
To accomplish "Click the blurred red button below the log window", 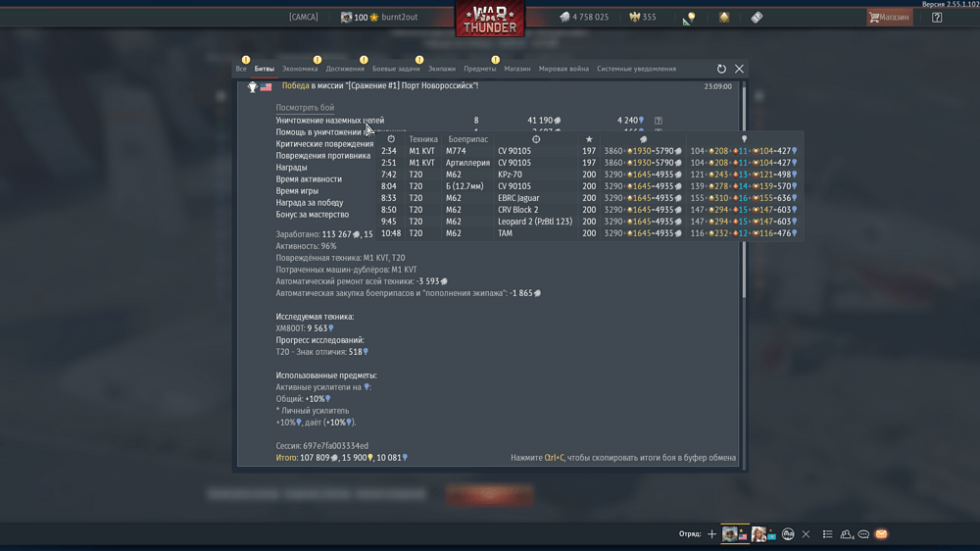I will pos(490,494).
